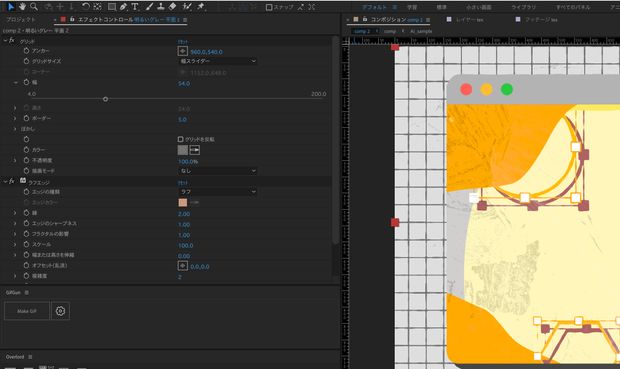620x369 pixels.
Task: Open the gray カラー swatch
Action: click(183, 150)
